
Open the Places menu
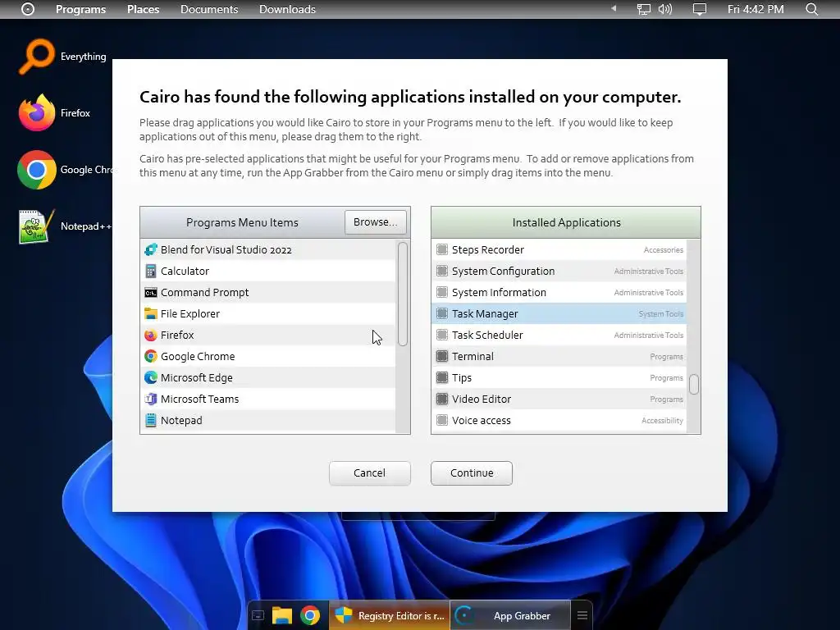tap(143, 9)
